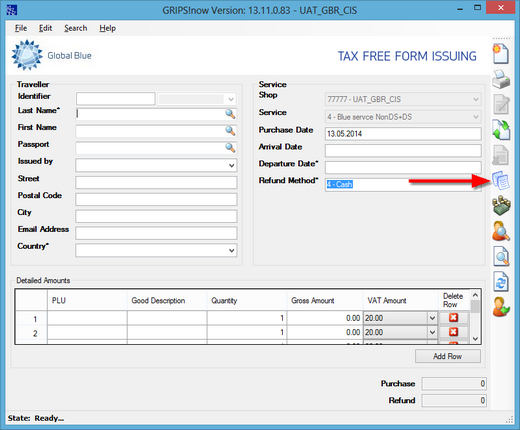Click the Purchase total field
Image resolution: width=520 pixels, height=430 pixels.
454,384
